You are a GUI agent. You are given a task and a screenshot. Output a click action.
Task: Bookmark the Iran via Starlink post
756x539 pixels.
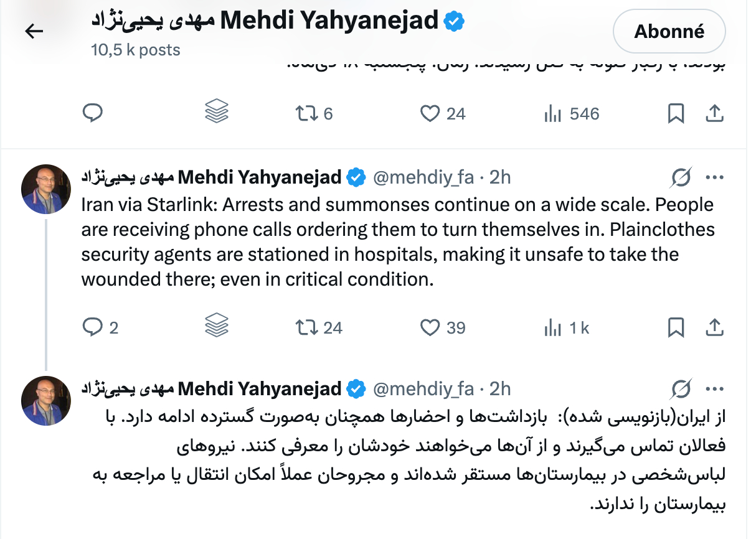[x=676, y=327]
